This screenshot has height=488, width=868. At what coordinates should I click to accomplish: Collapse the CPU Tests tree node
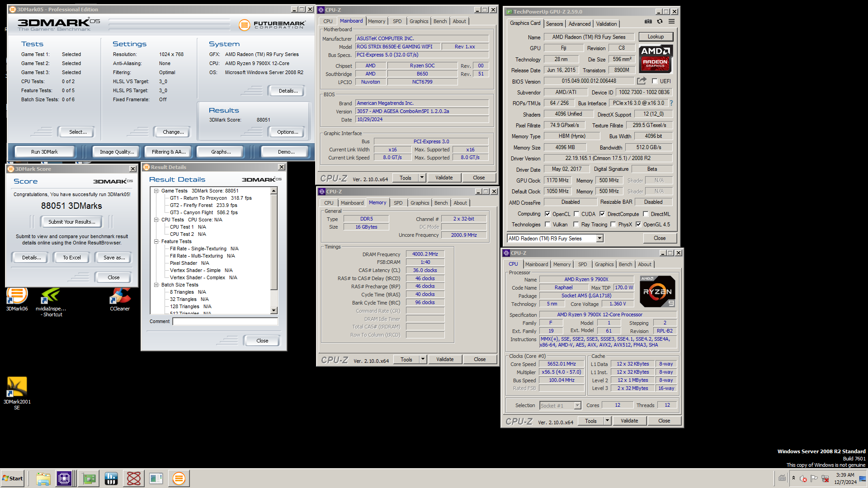[156, 220]
